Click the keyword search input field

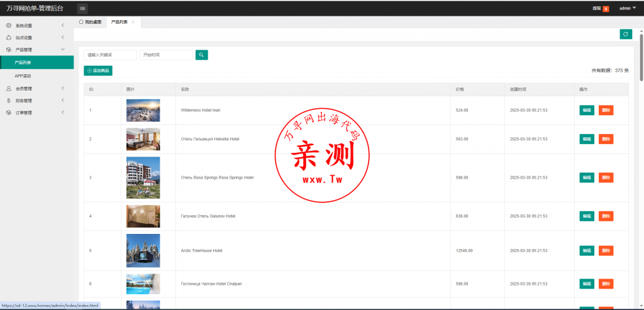110,55
